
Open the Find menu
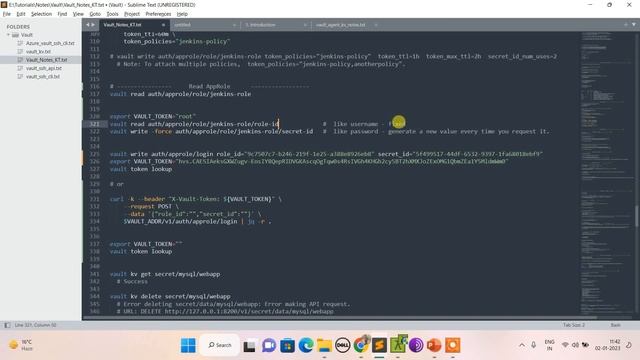click(x=62, y=14)
